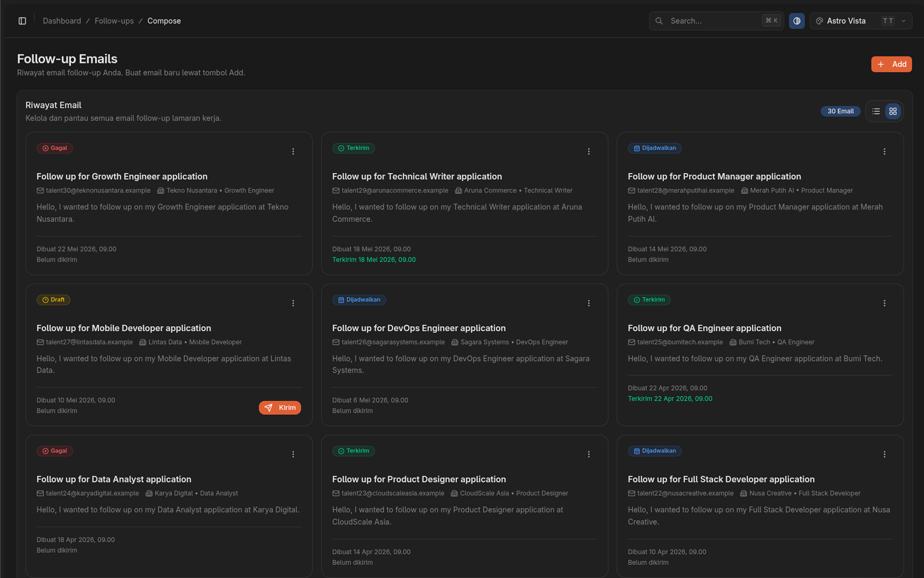Open options menu for DevOps Engineer email
Screen dimensions: 924x578
pyautogui.click(x=589, y=303)
